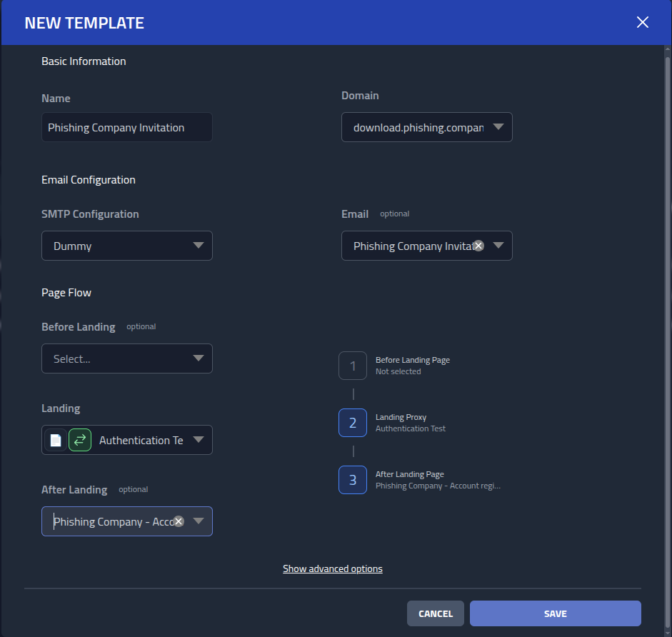Open the Email template dropdown
The height and width of the screenshot is (637, 672).
coord(498,246)
